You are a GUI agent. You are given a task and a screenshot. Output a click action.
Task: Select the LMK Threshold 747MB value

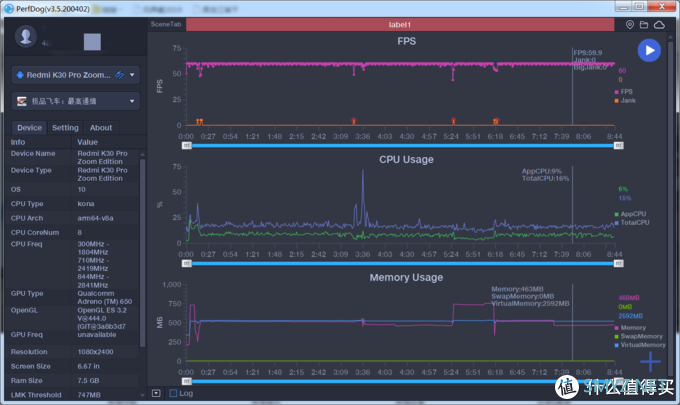pyautogui.click(x=89, y=395)
